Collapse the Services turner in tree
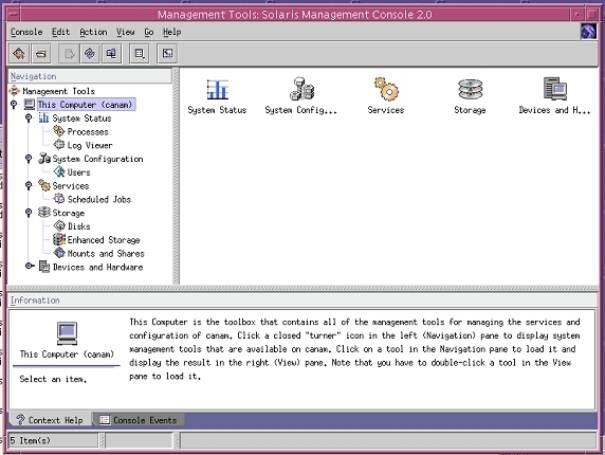 29,186
